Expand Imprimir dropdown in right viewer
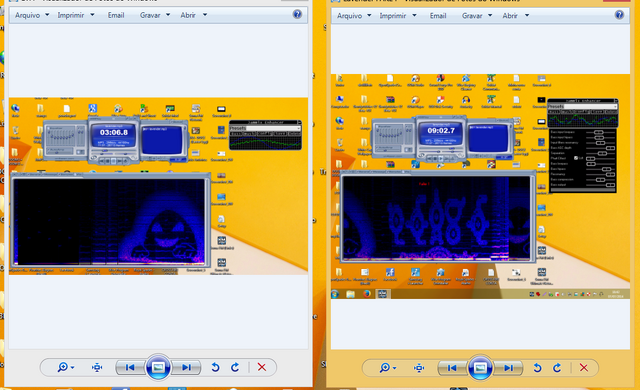Image resolution: width=640 pixels, height=390 pixels. (398, 16)
